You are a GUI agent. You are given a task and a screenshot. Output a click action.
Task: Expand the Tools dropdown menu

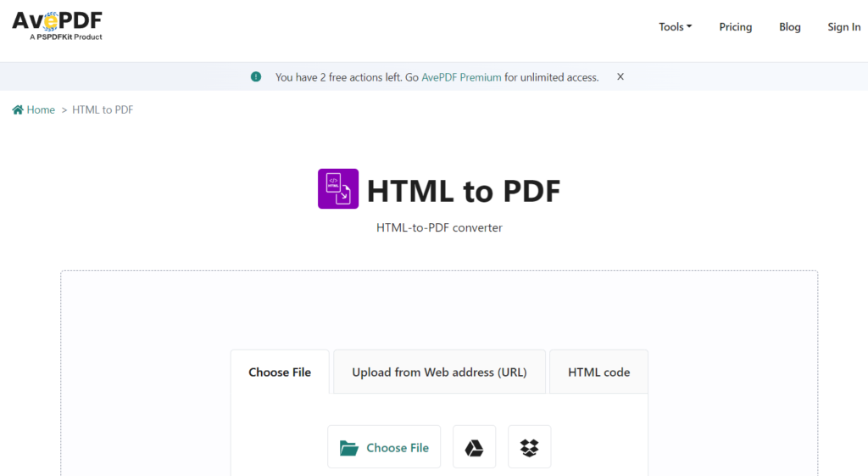pyautogui.click(x=675, y=27)
